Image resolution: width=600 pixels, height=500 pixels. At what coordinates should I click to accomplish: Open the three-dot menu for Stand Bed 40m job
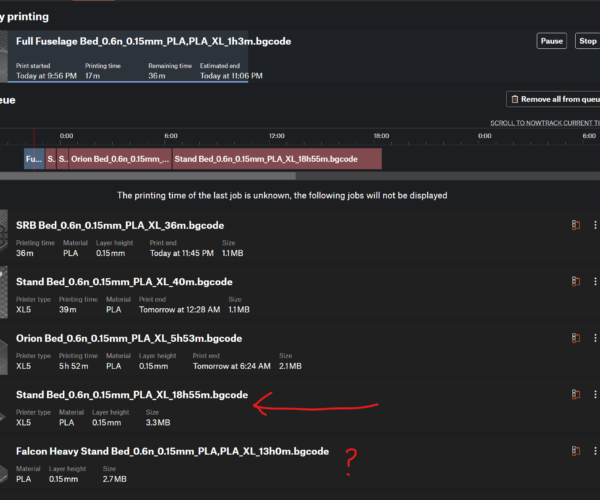coord(595,282)
